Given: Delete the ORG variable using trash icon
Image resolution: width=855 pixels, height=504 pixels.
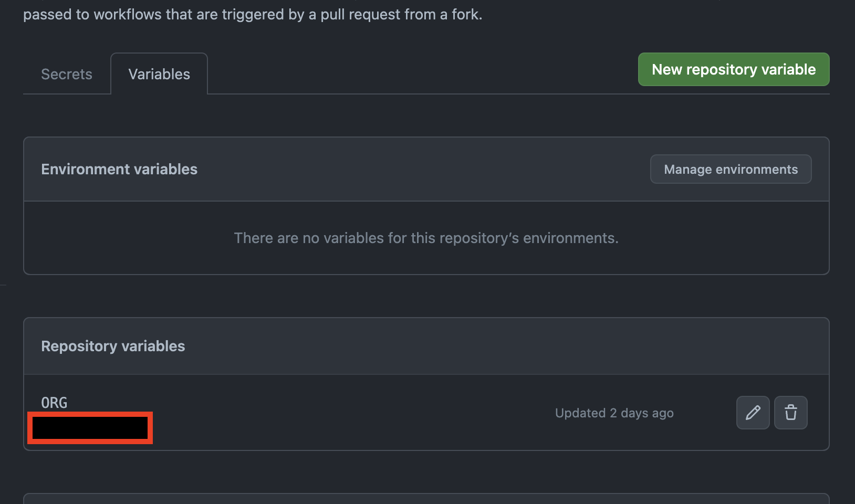Looking at the screenshot, I should [790, 413].
